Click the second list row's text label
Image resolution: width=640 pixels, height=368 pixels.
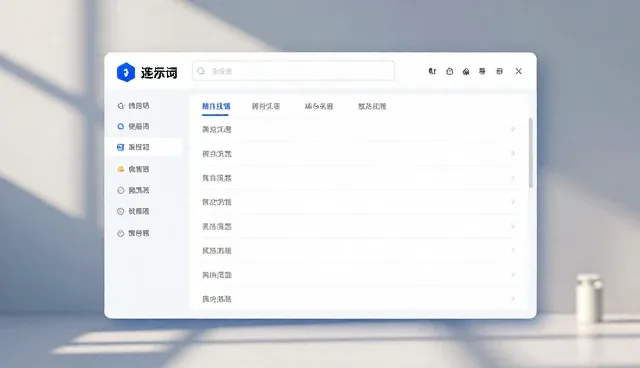coord(217,154)
